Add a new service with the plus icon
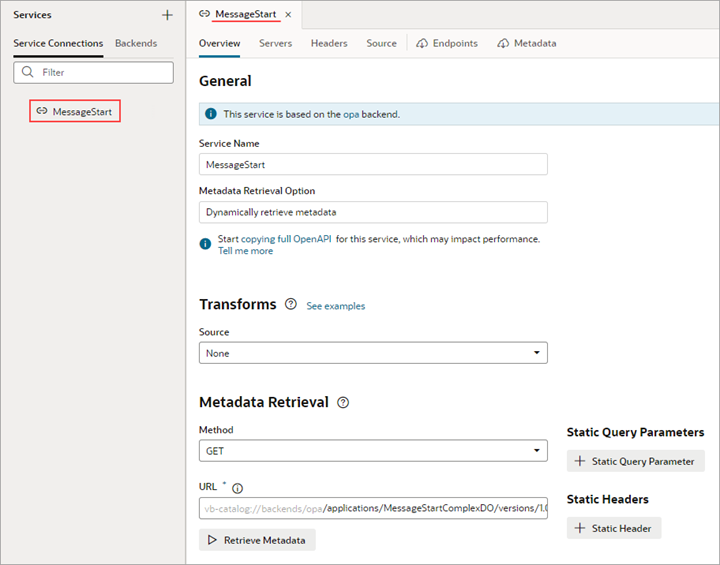The height and width of the screenshot is (565, 720). (167, 15)
